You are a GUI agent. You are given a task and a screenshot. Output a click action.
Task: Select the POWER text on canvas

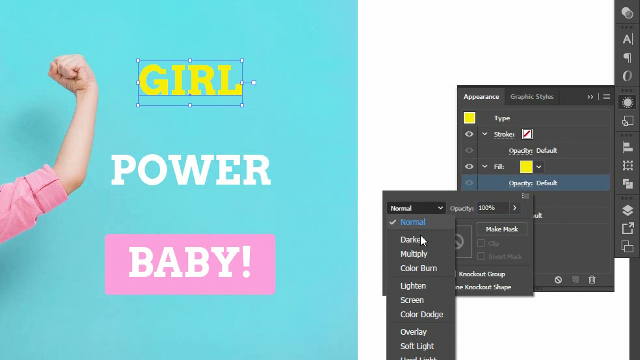click(x=191, y=170)
